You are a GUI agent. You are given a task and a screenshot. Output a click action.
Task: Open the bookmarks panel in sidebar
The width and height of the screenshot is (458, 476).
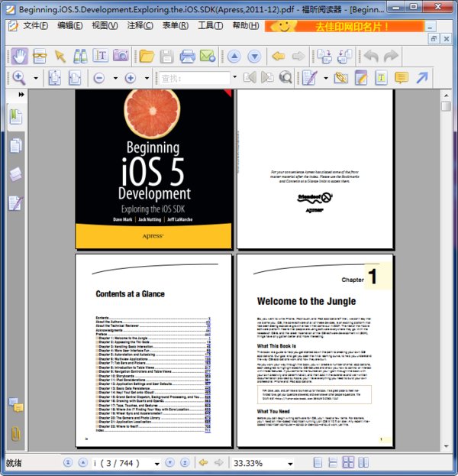pos(15,117)
